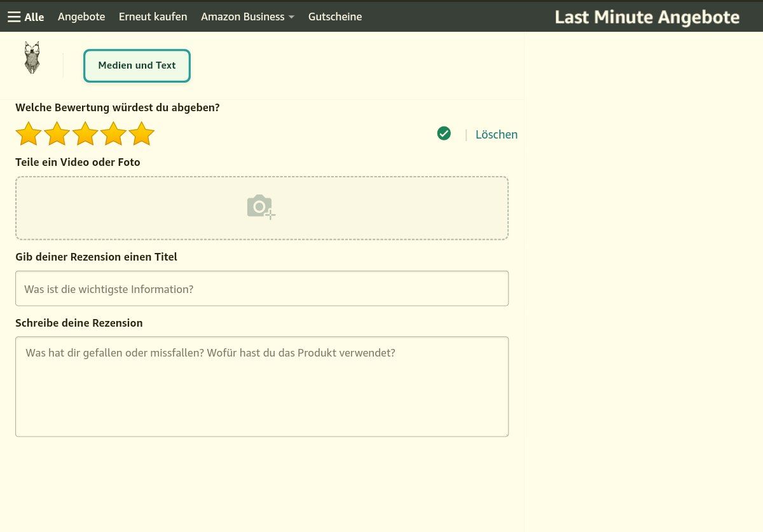The width and height of the screenshot is (763, 532).
Task: Click the camera add photo icon
Action: point(261,207)
